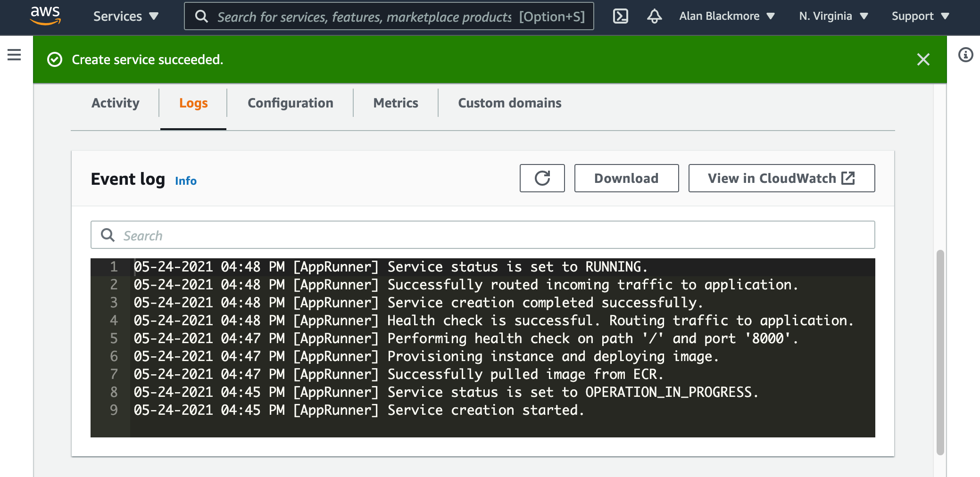Open the notifications bell
Image resolution: width=980 pixels, height=477 pixels.
[654, 16]
